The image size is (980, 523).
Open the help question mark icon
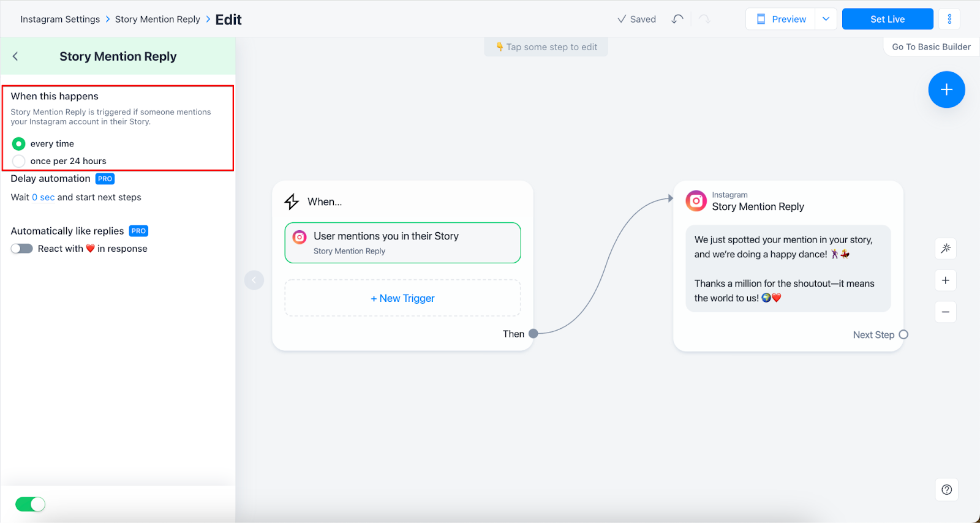click(946, 489)
